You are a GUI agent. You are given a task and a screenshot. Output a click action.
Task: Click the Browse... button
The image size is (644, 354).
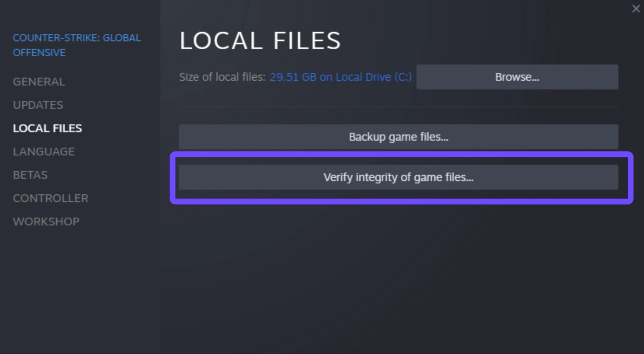[x=517, y=77]
